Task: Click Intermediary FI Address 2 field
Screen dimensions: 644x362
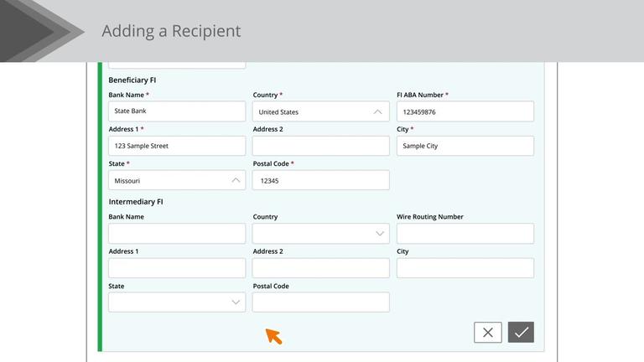Action: click(320, 268)
